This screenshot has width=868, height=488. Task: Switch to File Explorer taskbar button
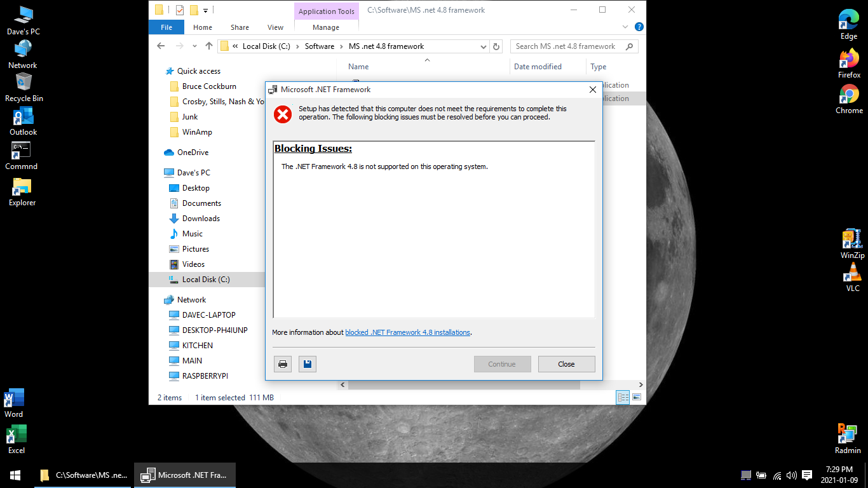tap(83, 475)
